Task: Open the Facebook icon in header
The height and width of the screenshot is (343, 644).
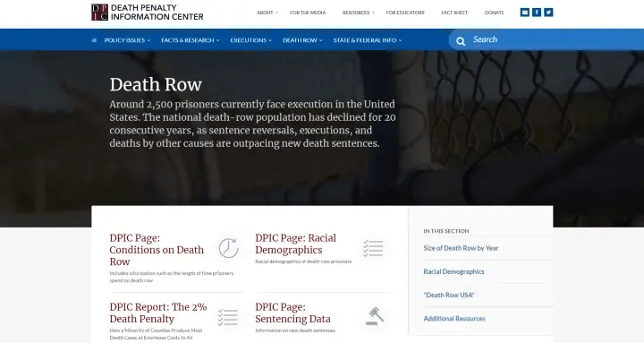Action: (537, 13)
